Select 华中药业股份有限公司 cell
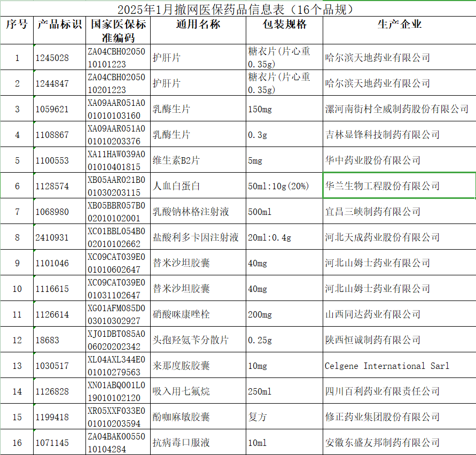The image size is (476, 455). point(400,160)
